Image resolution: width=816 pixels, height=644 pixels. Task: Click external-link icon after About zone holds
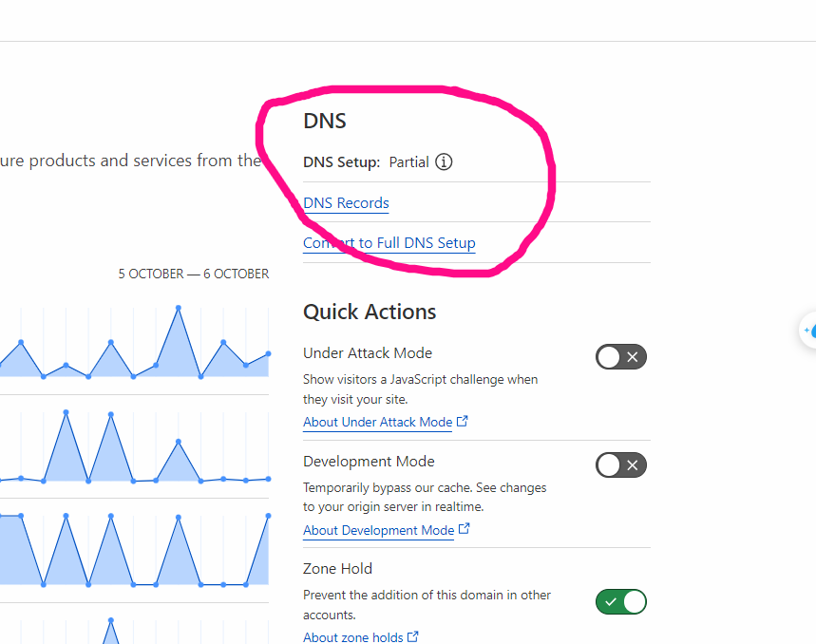[413, 636]
